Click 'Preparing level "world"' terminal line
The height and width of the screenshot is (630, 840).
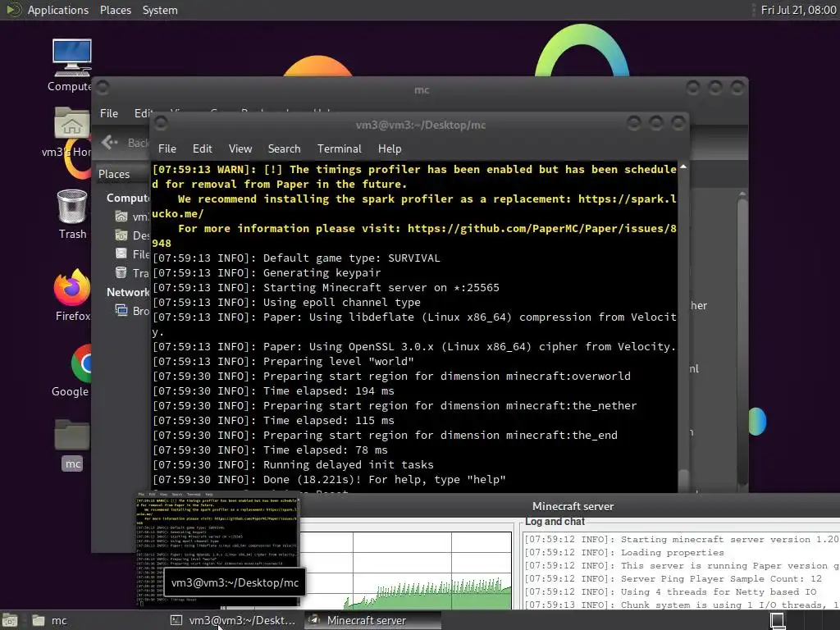coord(283,362)
